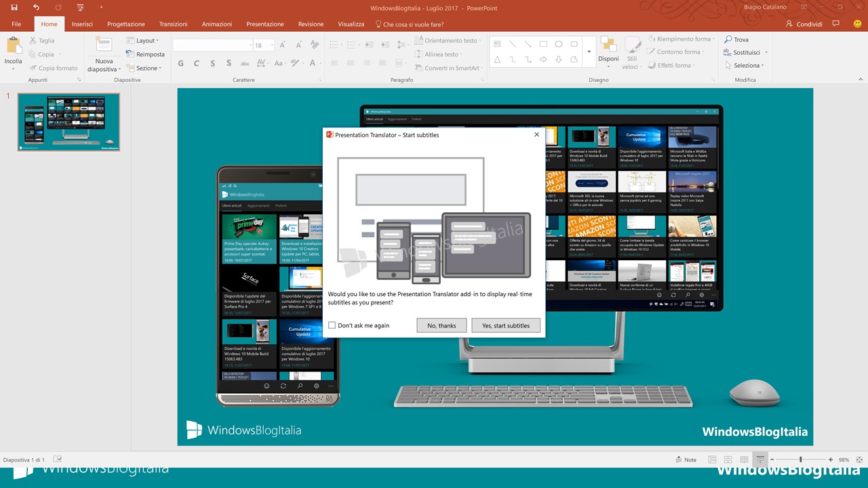Select the oval shape in Disegno

coord(559,44)
